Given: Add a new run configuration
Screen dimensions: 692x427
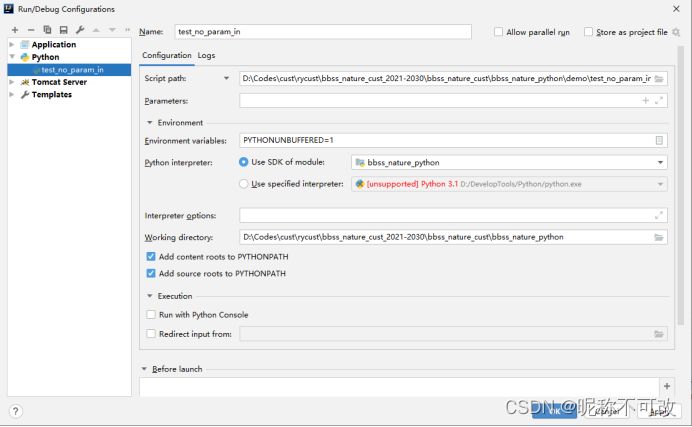Looking at the screenshot, I should (x=15, y=30).
